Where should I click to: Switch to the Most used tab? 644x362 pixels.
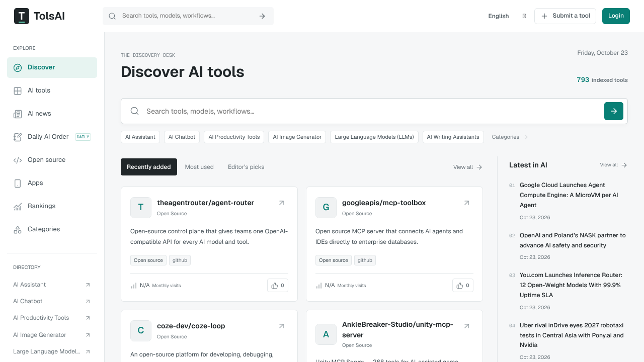[x=199, y=167]
